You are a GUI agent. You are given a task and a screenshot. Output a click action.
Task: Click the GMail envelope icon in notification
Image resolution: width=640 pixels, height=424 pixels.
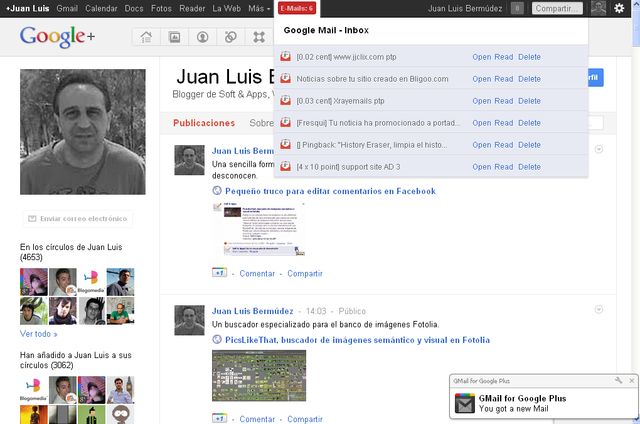(x=465, y=403)
